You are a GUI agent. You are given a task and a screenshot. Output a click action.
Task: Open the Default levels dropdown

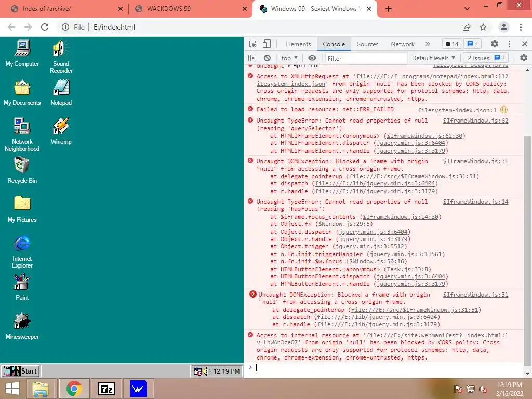click(x=433, y=58)
